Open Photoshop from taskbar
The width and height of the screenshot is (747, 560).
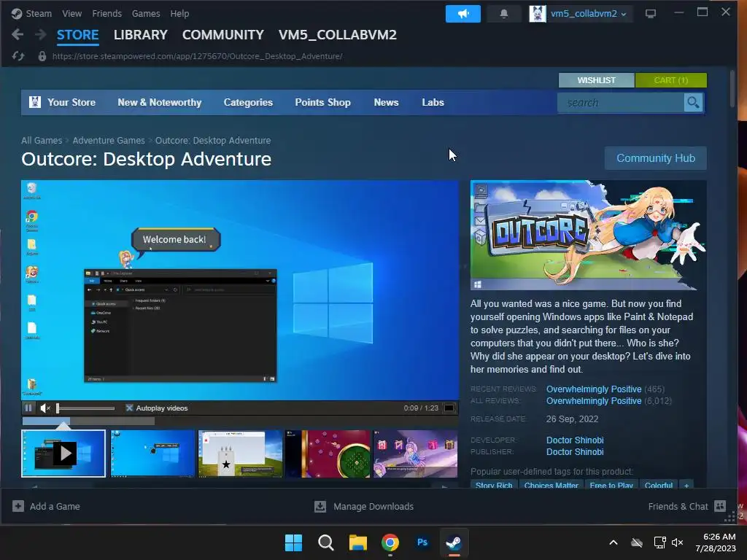point(422,542)
